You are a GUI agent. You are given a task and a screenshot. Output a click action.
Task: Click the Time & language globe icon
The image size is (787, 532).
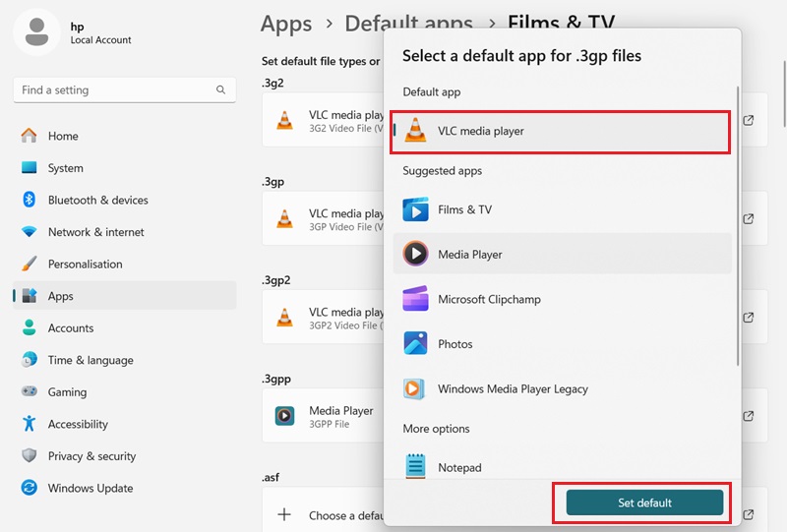coord(30,359)
